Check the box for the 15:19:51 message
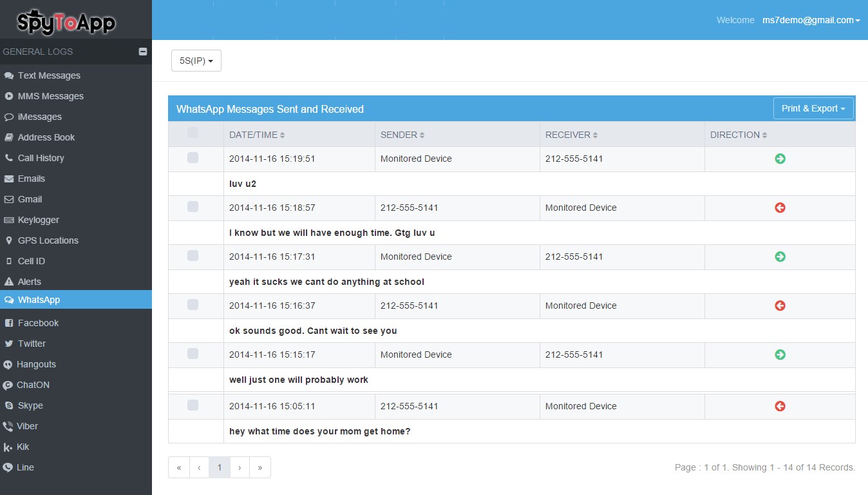868x495 pixels. point(193,157)
